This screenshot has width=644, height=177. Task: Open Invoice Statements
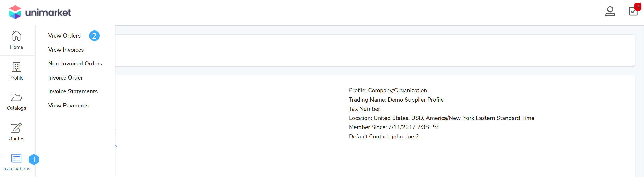coord(73,91)
